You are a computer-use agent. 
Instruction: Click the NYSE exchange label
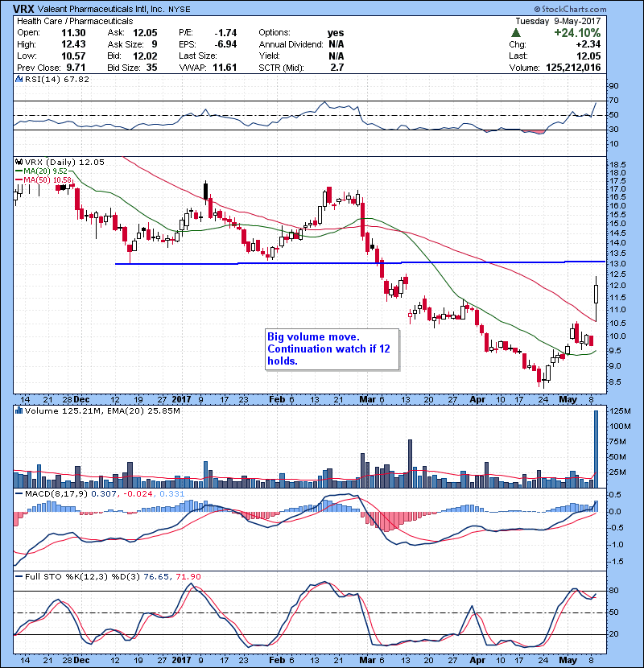[179, 10]
